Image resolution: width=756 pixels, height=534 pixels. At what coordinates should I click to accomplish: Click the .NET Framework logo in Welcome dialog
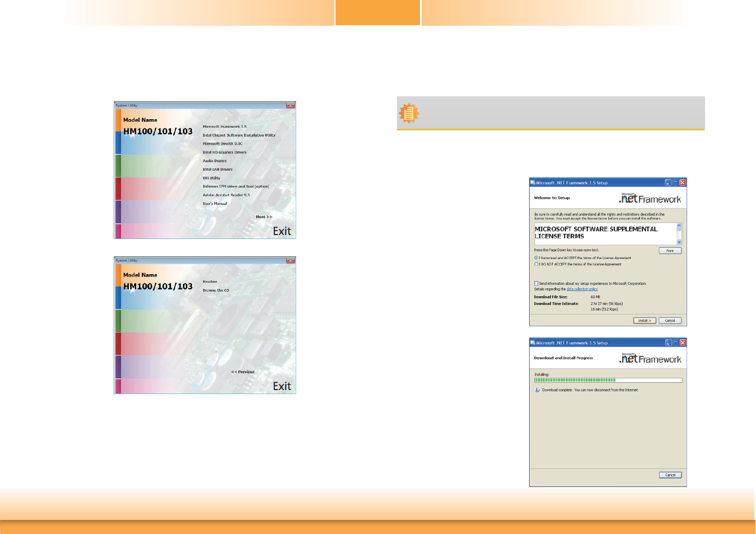[650, 198]
